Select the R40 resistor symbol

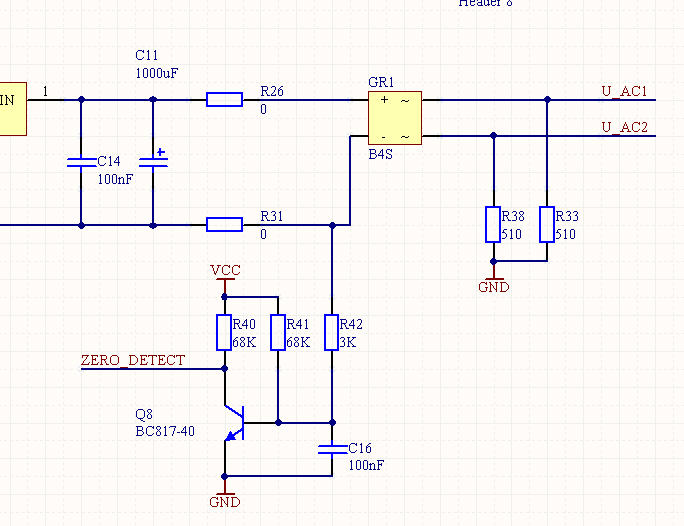[x=224, y=332]
